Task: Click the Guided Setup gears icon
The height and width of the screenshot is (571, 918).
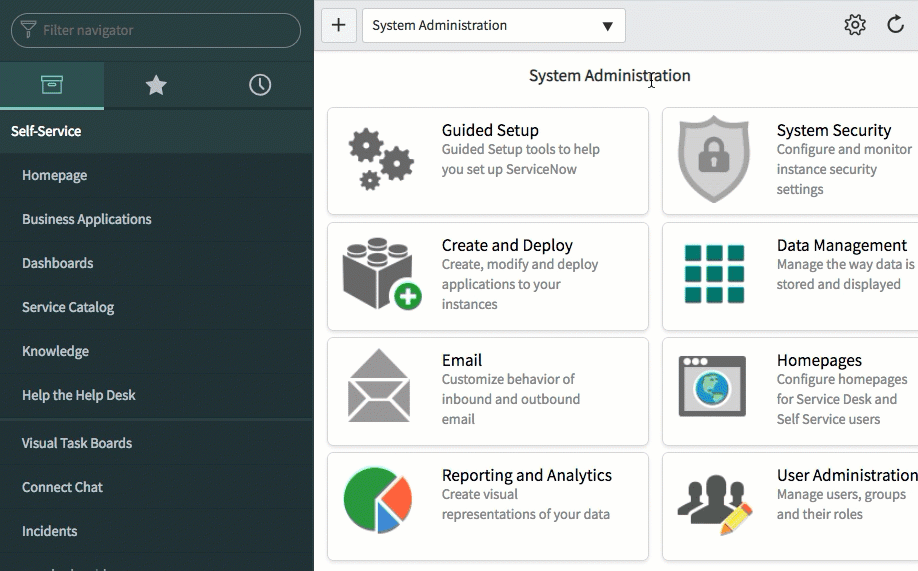Action: (381, 159)
